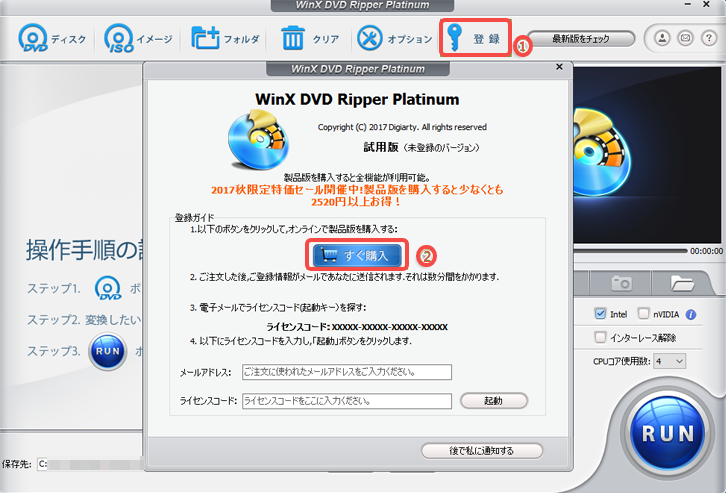The image size is (726, 493).
Task: Close the registration dialog
Action: 559,67
